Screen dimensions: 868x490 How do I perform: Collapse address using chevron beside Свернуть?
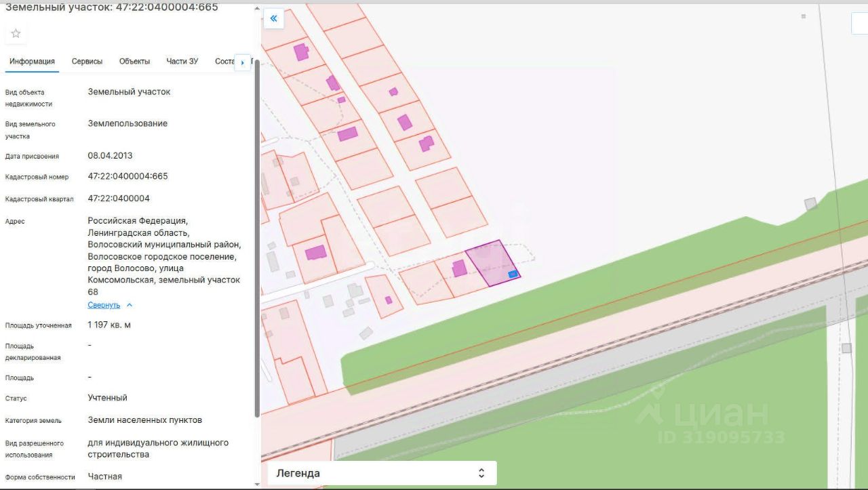pos(130,305)
